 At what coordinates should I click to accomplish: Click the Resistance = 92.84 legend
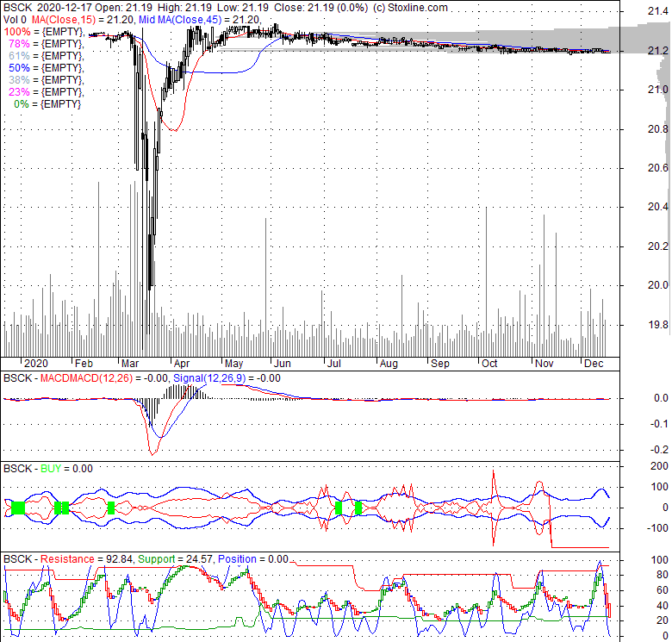coord(87,559)
